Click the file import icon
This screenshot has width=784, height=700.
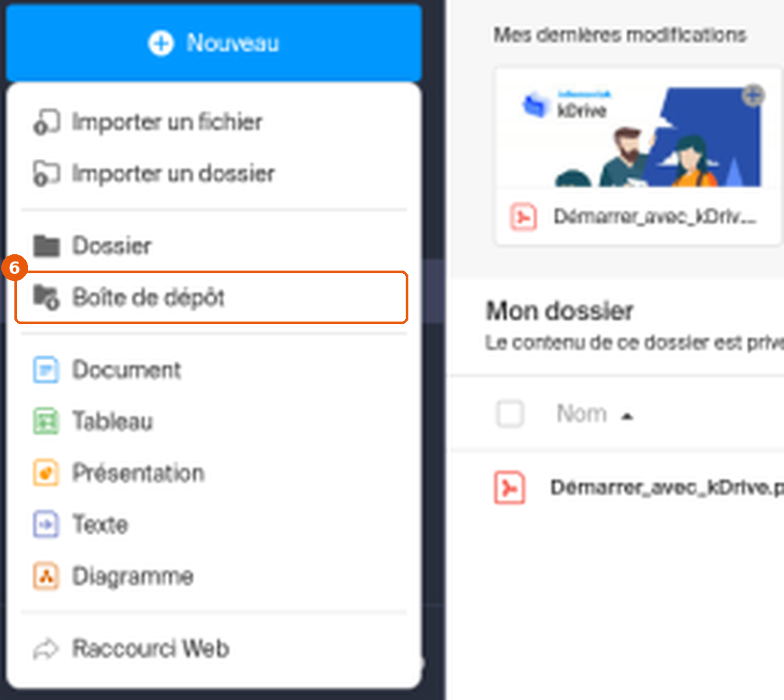pyautogui.click(x=46, y=122)
